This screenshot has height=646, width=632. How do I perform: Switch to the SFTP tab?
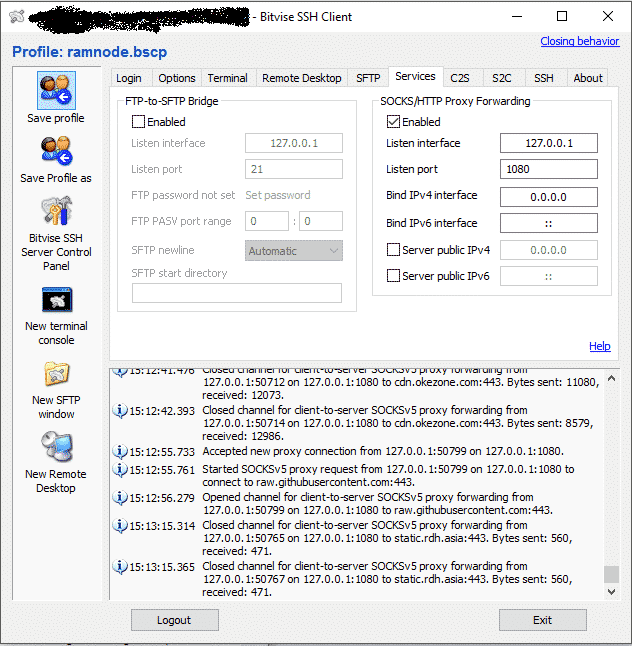pos(368,78)
